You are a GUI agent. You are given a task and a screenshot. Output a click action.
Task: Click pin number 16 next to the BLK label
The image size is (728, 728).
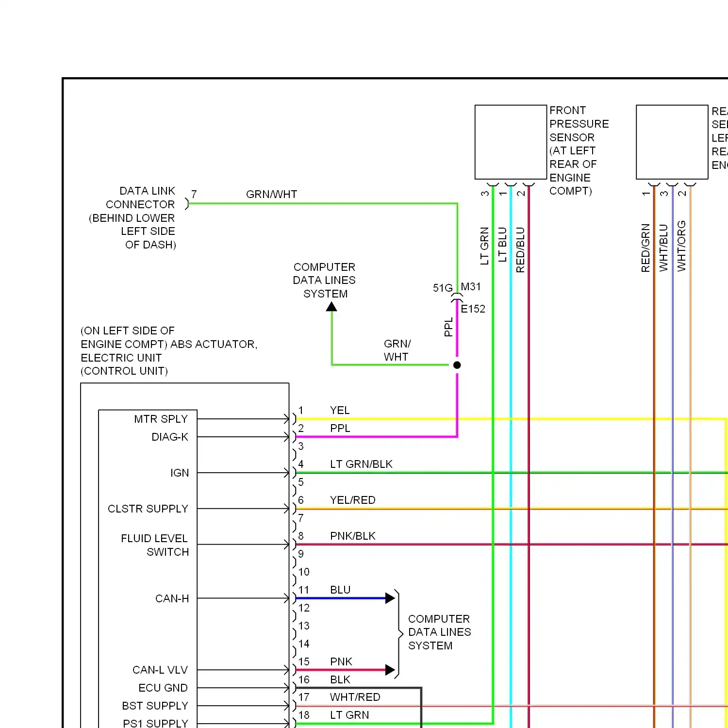304,679
